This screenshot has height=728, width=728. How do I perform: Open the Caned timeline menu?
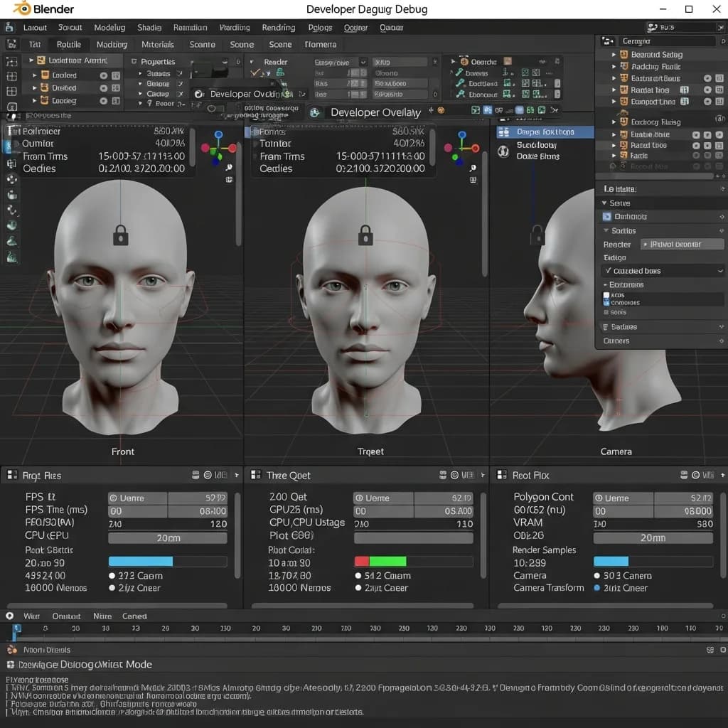pos(134,616)
